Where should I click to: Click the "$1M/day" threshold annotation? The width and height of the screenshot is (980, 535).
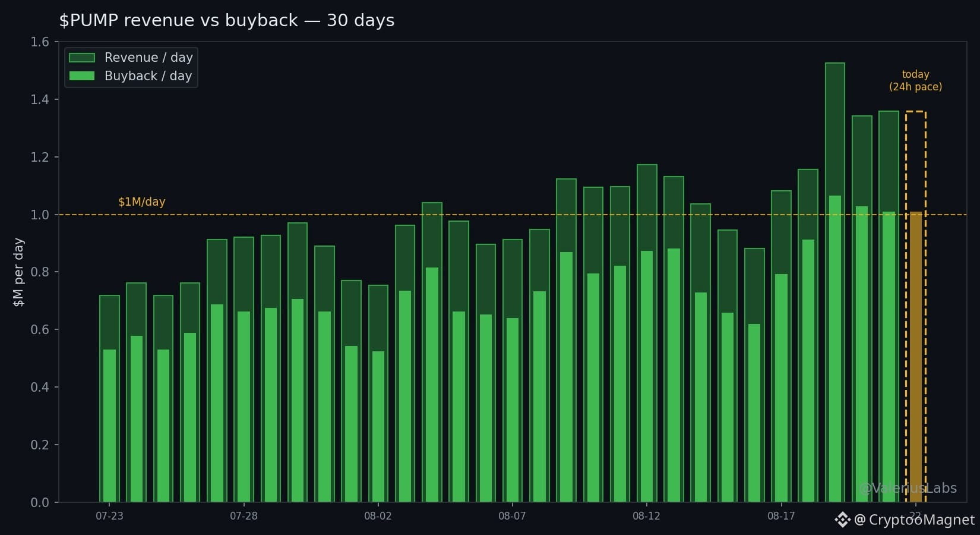coord(142,202)
